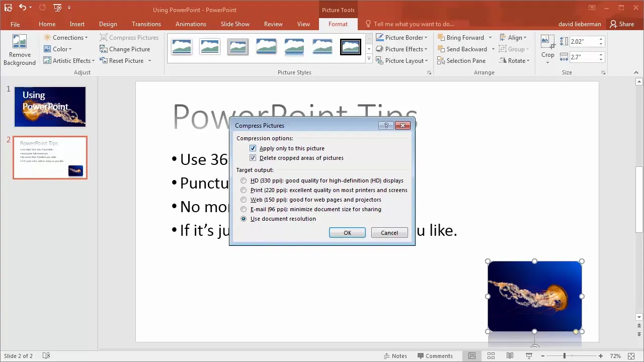644x362 pixels.
Task: Switch to the Home tab
Action: tap(47, 24)
